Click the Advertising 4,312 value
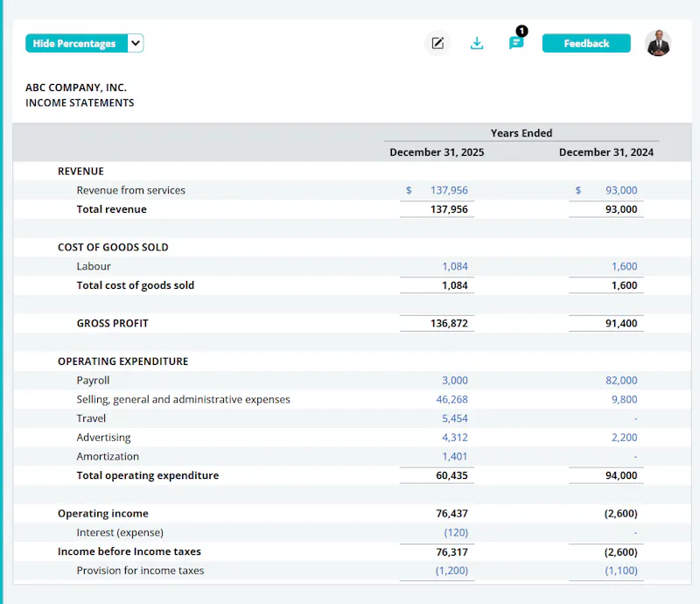Viewport: 700px width, 604px height. [454, 438]
